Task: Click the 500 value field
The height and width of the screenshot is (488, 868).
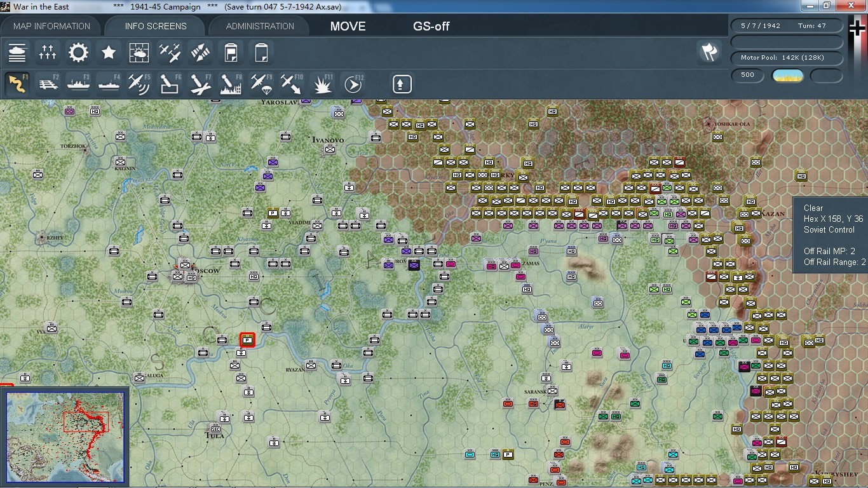Action: (x=748, y=75)
